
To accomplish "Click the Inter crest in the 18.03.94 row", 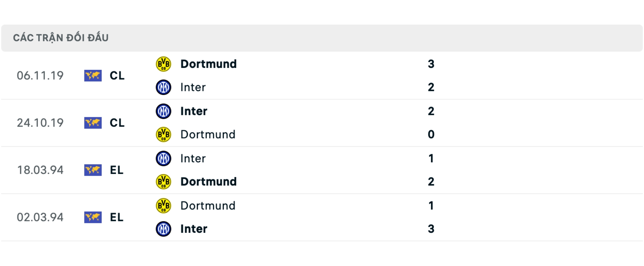I will tap(163, 159).
